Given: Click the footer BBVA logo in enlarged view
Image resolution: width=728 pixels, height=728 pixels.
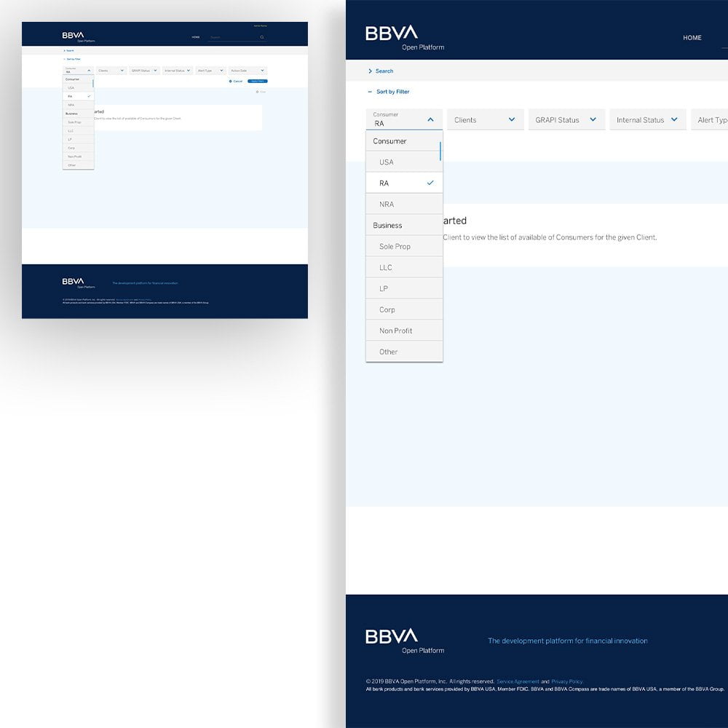Looking at the screenshot, I should coord(392,636).
